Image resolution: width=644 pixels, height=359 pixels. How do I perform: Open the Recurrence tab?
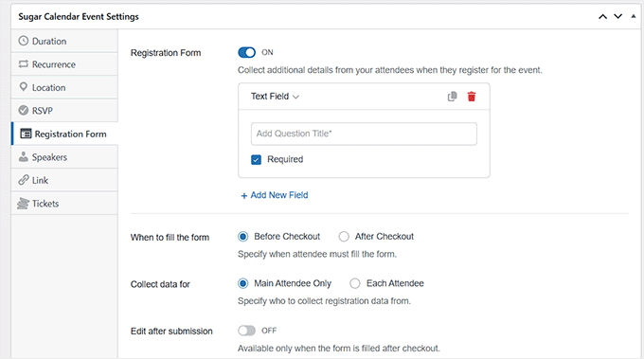(x=64, y=64)
